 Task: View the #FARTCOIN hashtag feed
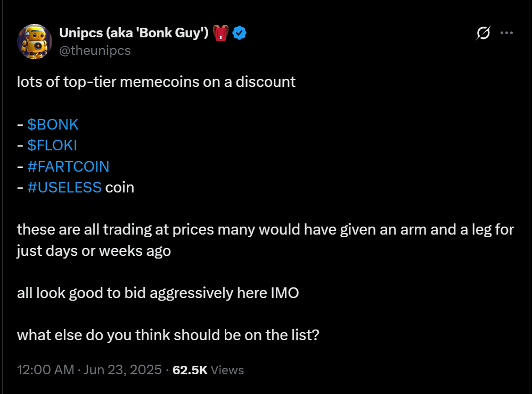pyautogui.click(x=69, y=166)
